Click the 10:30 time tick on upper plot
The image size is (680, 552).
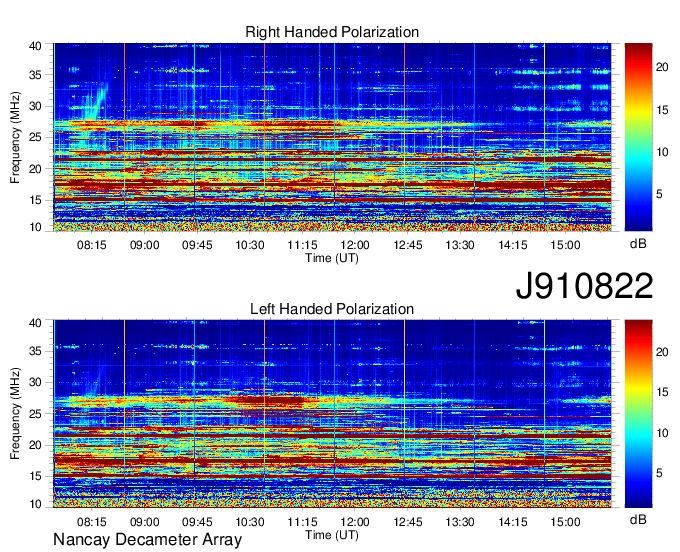pyautogui.click(x=250, y=245)
